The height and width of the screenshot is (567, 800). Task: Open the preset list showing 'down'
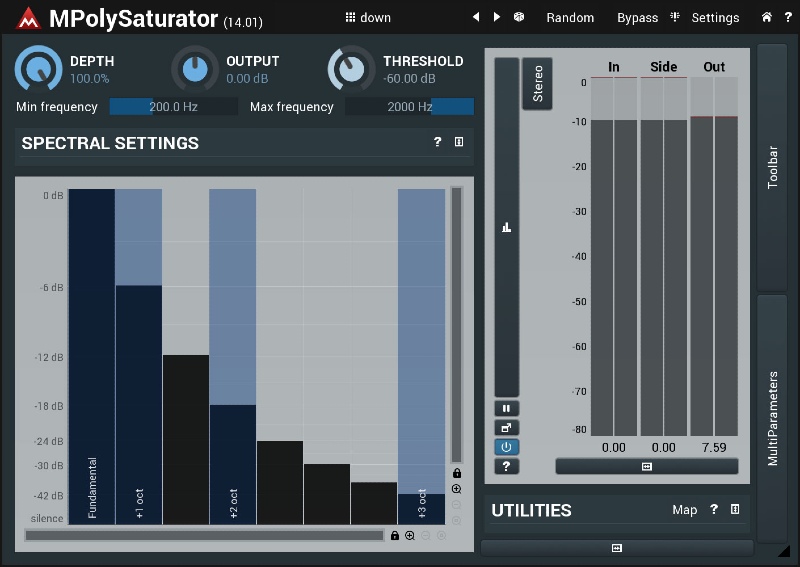(x=368, y=17)
